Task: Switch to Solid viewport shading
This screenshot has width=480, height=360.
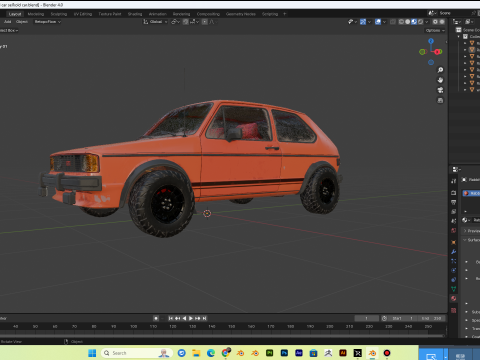Action: tap(407, 22)
